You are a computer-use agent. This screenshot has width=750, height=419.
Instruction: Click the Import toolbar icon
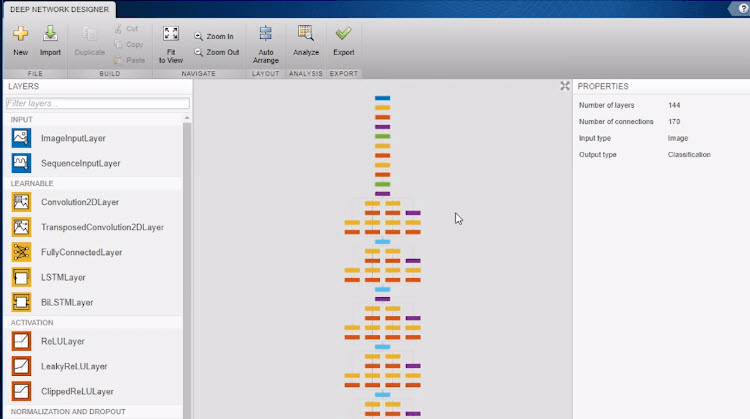point(50,33)
